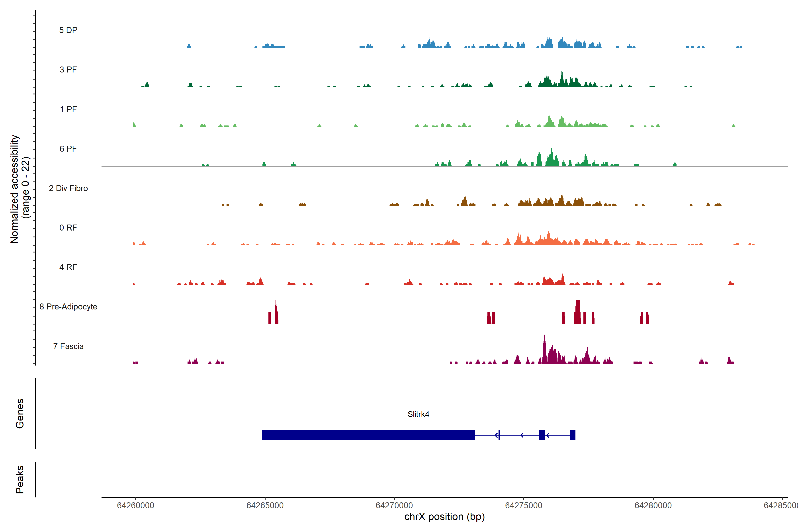798x532 pixels.
Task: Click the 64275000 axis tick label
Action: [524, 506]
